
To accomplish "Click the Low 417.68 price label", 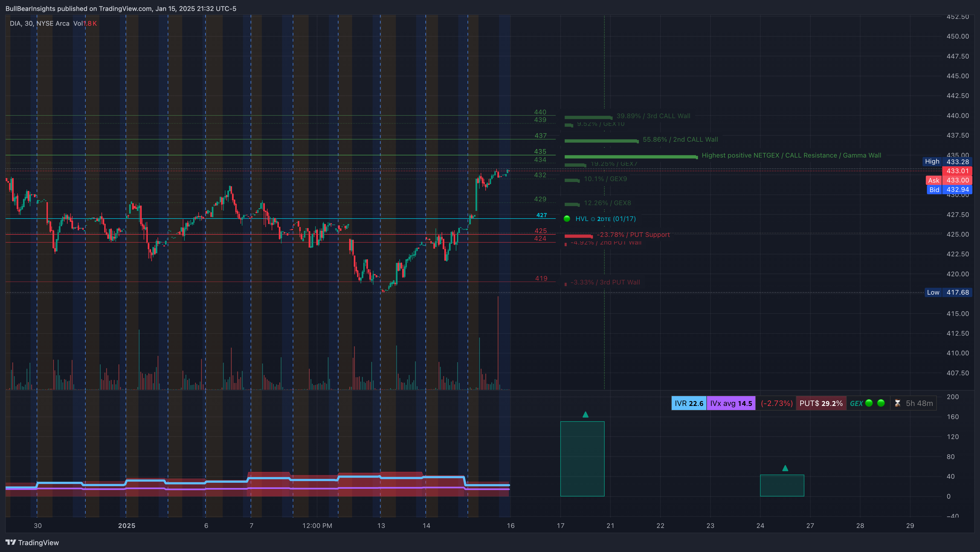I will pyautogui.click(x=949, y=292).
